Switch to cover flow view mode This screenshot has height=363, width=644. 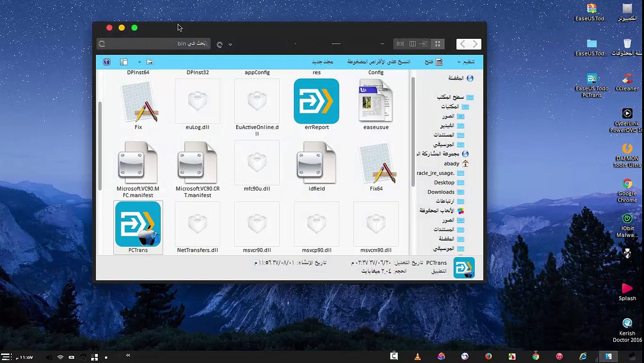pyautogui.click(x=400, y=44)
